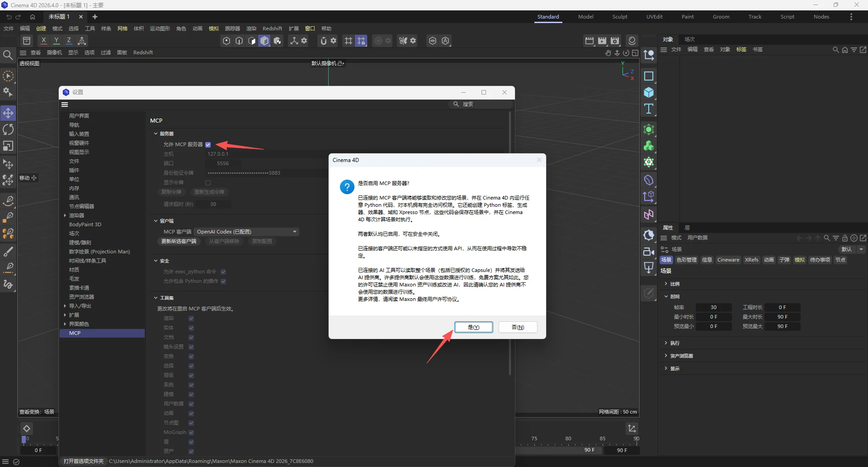
Task: Select the Move tool in left toolbar
Action: point(8,113)
